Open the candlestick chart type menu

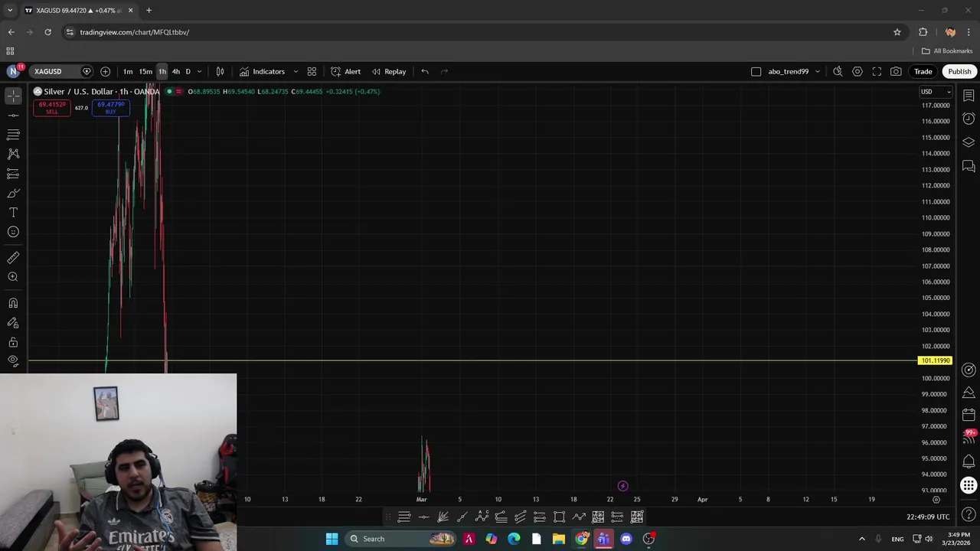point(220,71)
